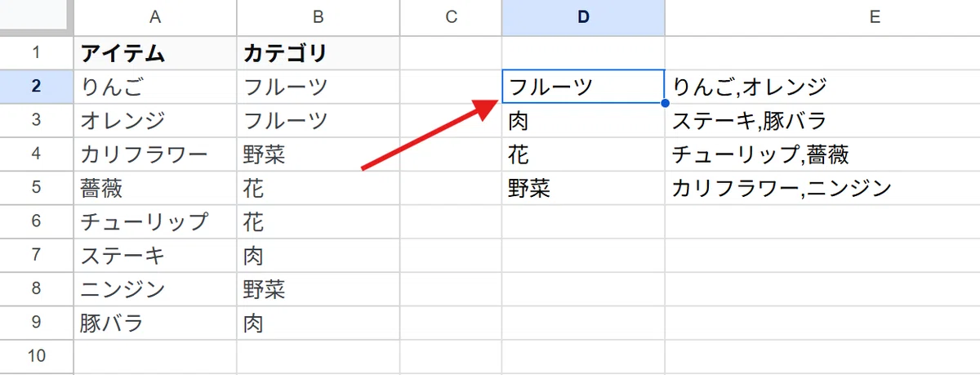Click cell カリフラワー in column A

point(155,154)
